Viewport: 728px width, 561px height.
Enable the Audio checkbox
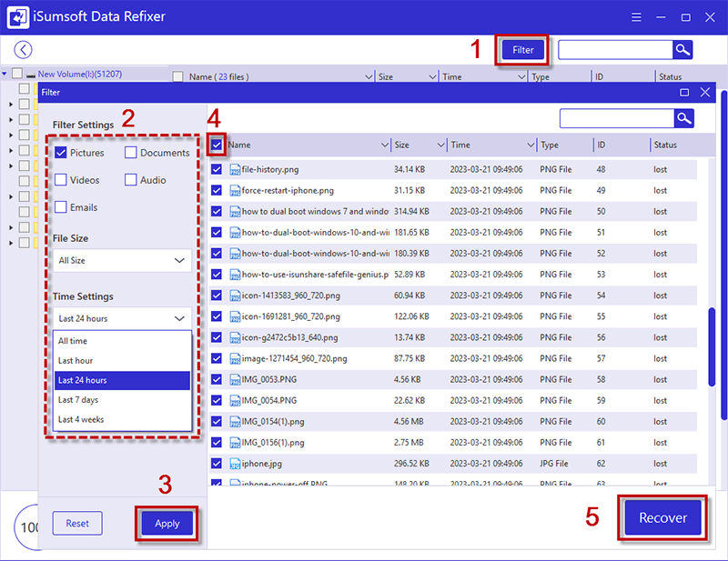point(130,180)
